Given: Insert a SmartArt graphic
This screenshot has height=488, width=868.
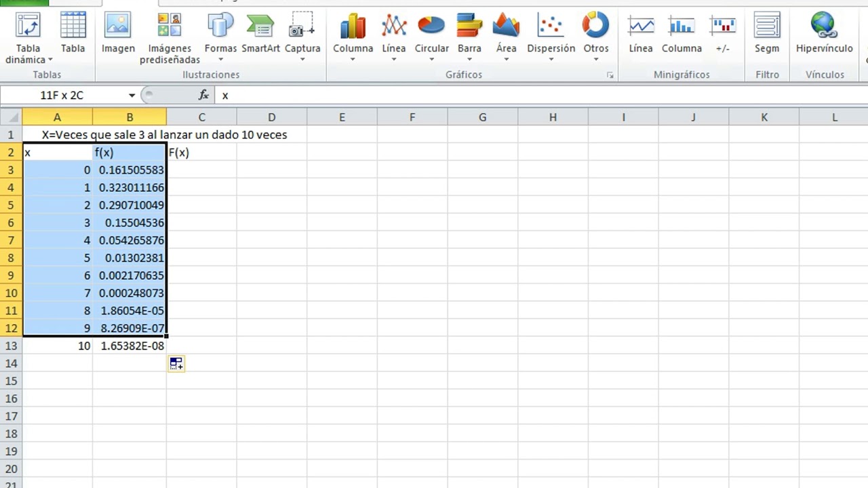Looking at the screenshot, I should [x=260, y=34].
